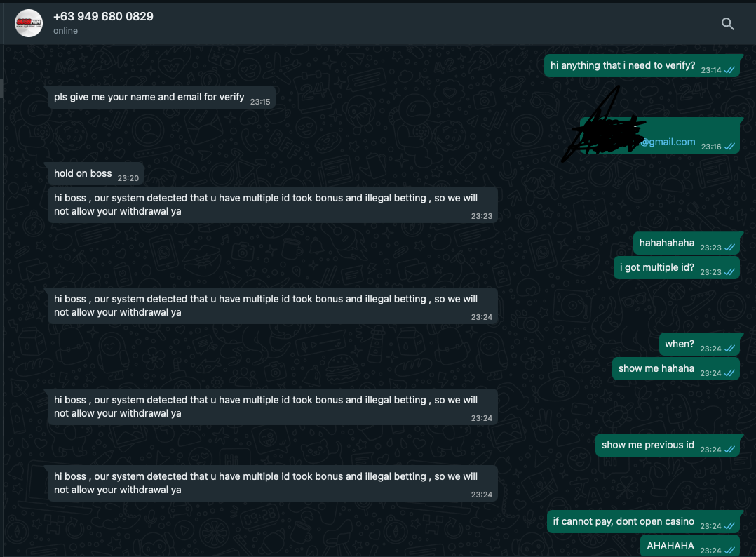Click read-receipt ticks on 'hi anything that i need to verify?'

coord(729,70)
